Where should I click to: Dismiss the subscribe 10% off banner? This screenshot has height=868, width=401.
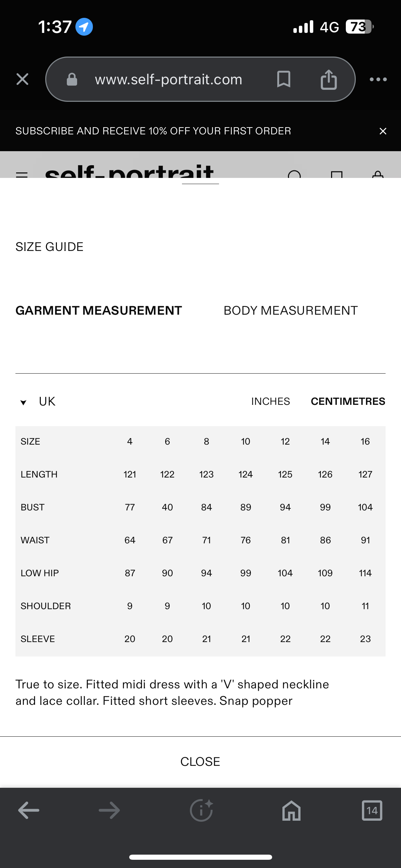pyautogui.click(x=383, y=131)
